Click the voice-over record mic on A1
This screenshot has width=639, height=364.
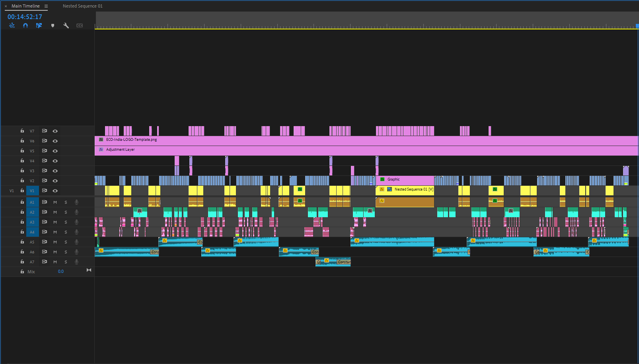pos(76,202)
